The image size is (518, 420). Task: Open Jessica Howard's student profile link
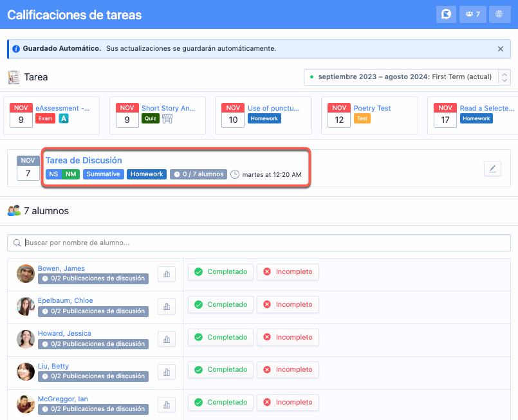pyautogui.click(x=64, y=333)
